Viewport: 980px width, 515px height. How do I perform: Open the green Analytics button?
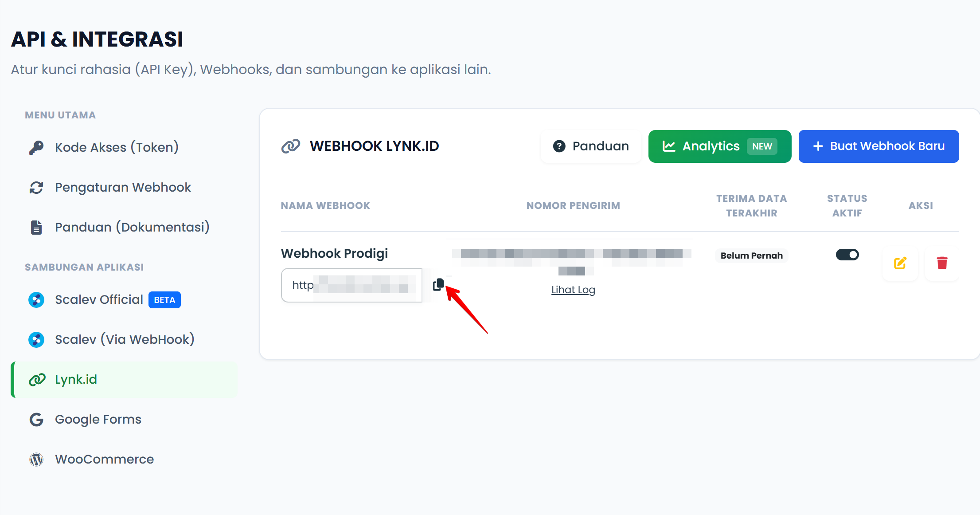[719, 146]
